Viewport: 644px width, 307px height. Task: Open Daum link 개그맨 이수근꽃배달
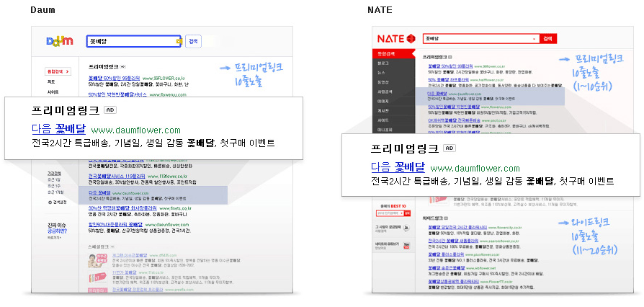(x=129, y=255)
